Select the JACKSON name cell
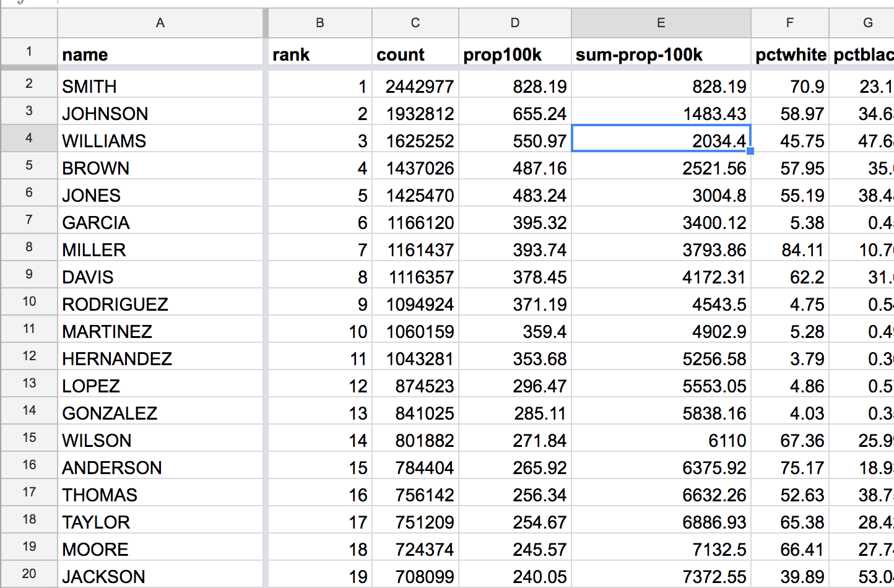This screenshot has width=894, height=588. tap(160, 574)
